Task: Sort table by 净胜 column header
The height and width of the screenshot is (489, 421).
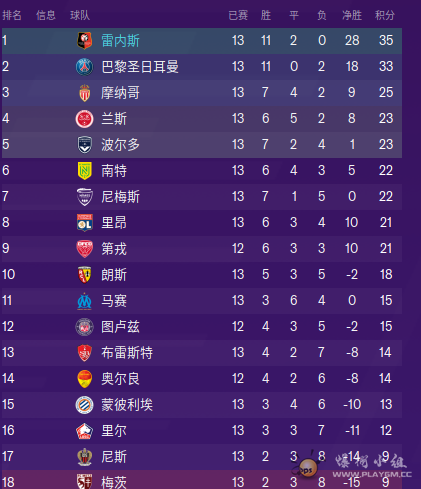Action: 352,15
